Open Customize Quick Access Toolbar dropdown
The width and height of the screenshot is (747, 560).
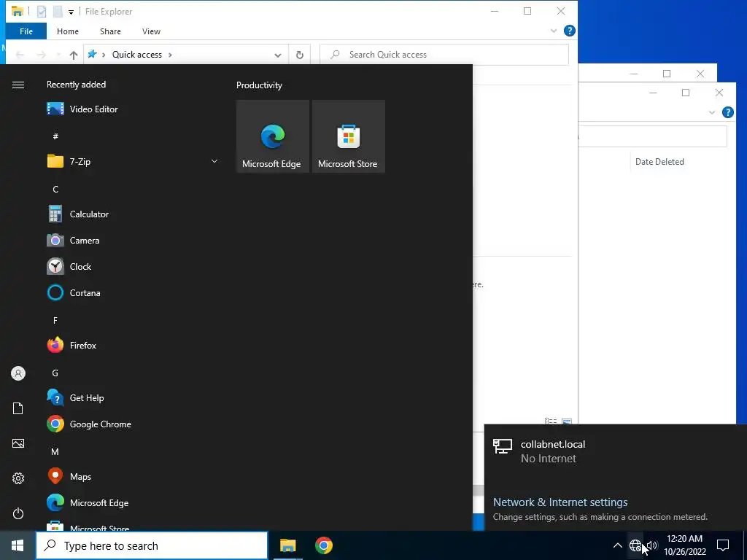click(71, 12)
